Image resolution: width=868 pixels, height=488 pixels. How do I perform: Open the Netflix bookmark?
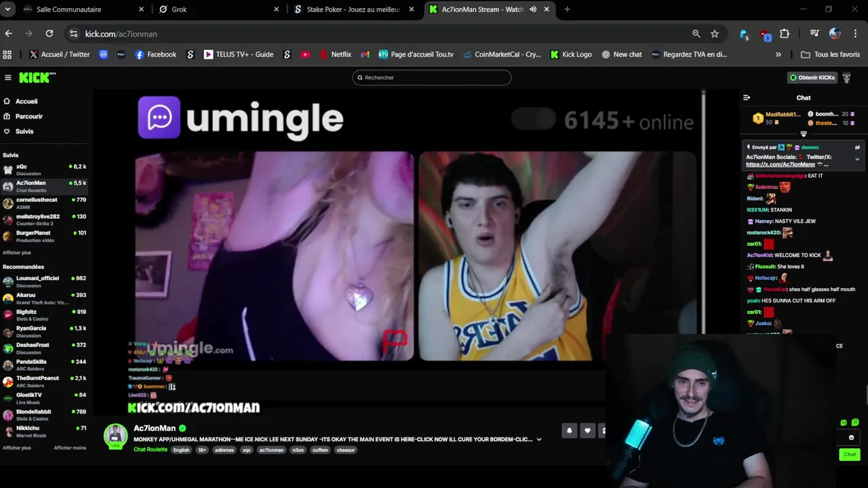[x=334, y=54]
